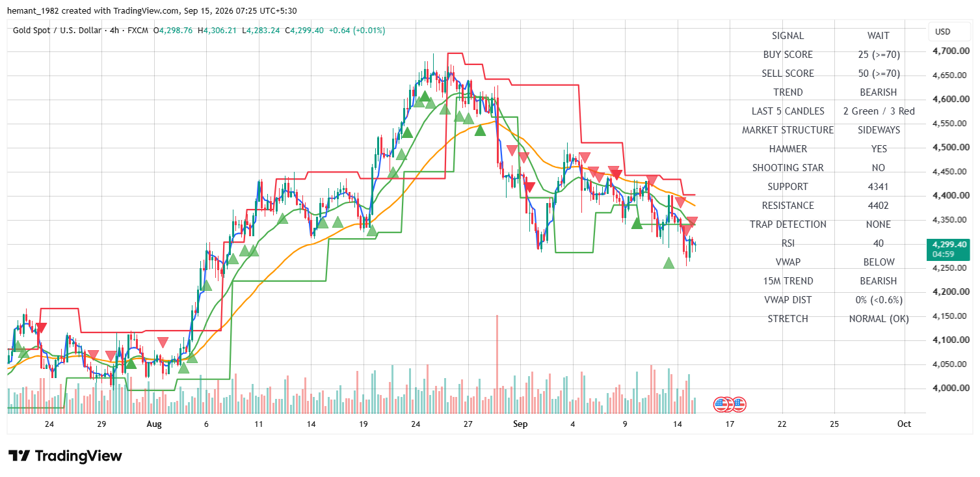Click the YES value in the HAMMER row
This screenshot has width=980, height=477.
tap(879, 149)
